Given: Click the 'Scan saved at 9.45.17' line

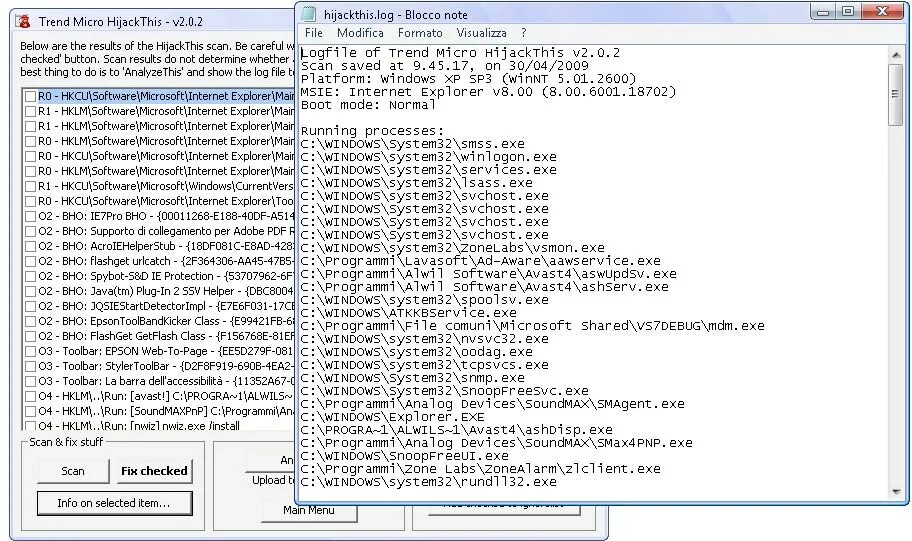Looking at the screenshot, I should coord(444,66).
